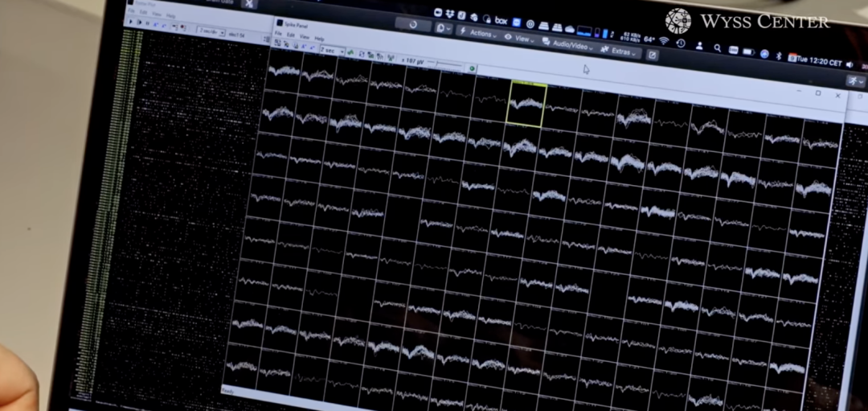Click Bluetooth icon in menu bar
The image size is (868, 411).
click(x=778, y=56)
